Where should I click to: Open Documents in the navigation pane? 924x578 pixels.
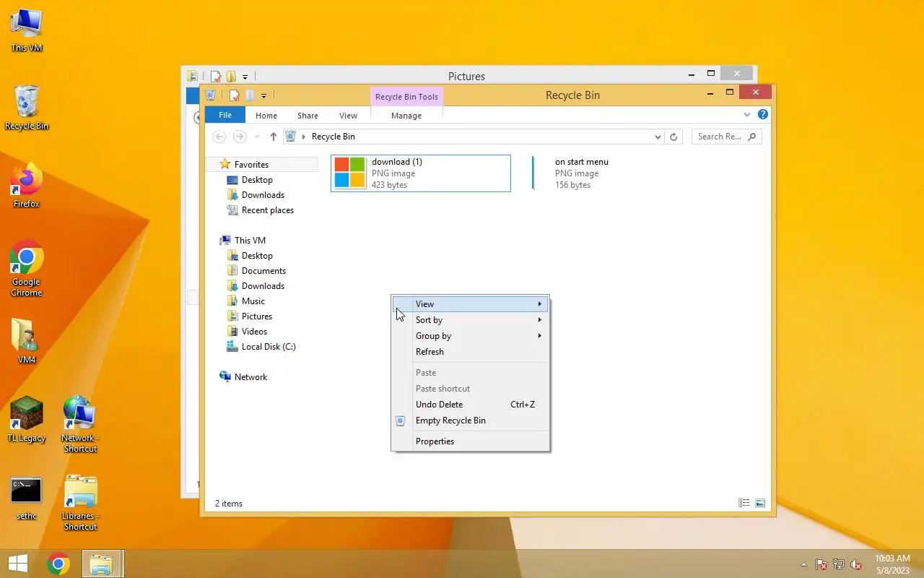pyautogui.click(x=263, y=271)
